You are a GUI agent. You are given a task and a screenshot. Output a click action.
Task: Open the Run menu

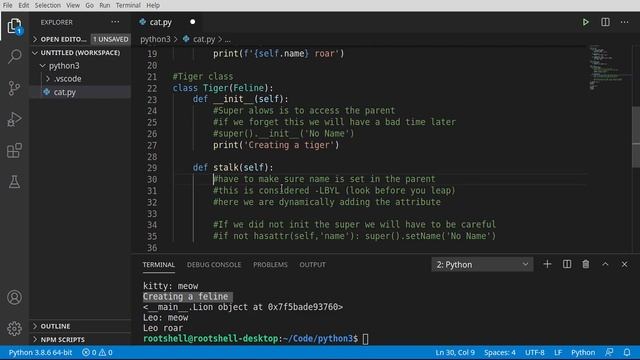click(x=104, y=5)
